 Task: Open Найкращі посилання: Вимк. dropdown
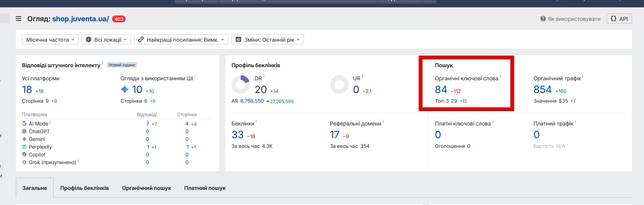181,39
